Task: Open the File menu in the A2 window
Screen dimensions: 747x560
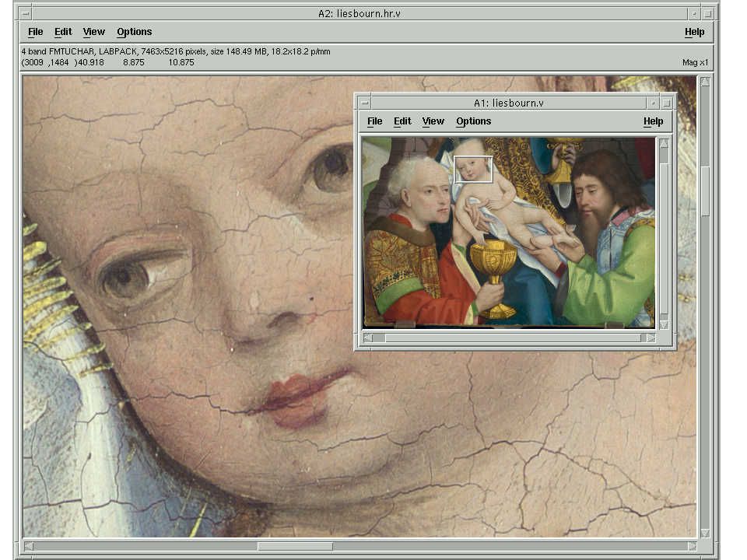Action: (35, 32)
